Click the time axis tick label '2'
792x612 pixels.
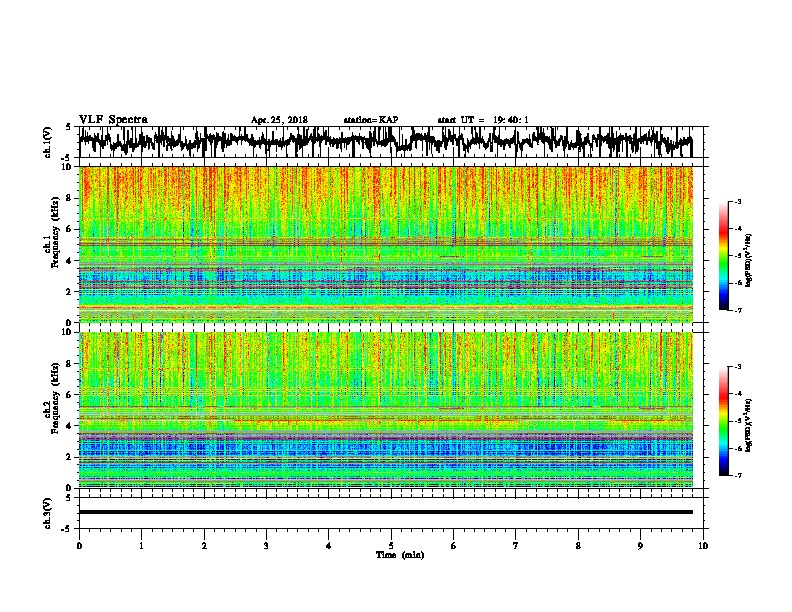pyautogui.click(x=204, y=546)
